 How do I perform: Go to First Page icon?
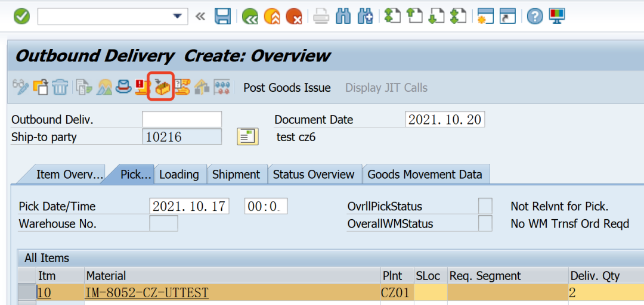point(392,17)
